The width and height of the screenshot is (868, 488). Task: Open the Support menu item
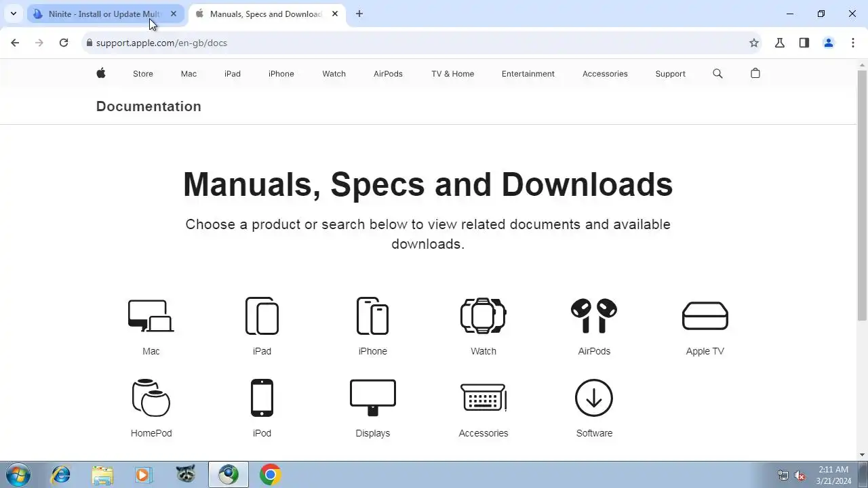[670, 74]
